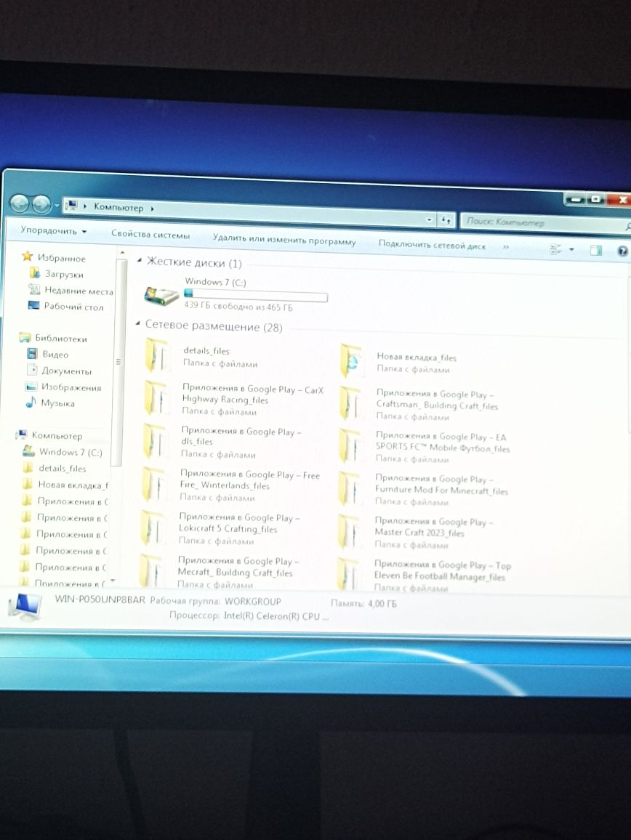The image size is (631, 840).
Task: Open Свойства системы
Action: (150, 234)
